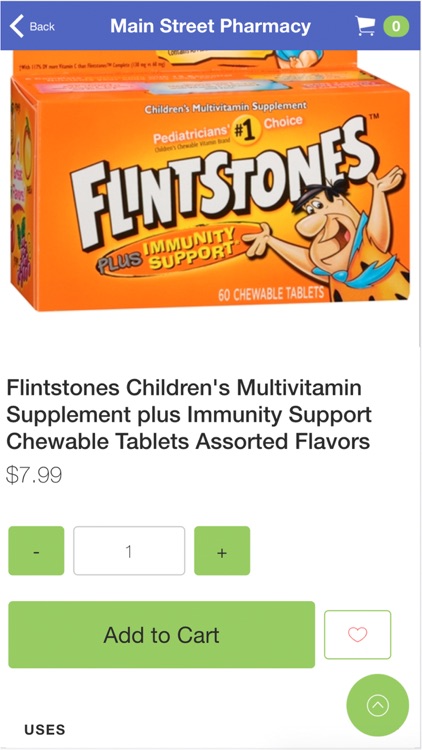Tap the green scroll-to-top arrow button

point(378,705)
